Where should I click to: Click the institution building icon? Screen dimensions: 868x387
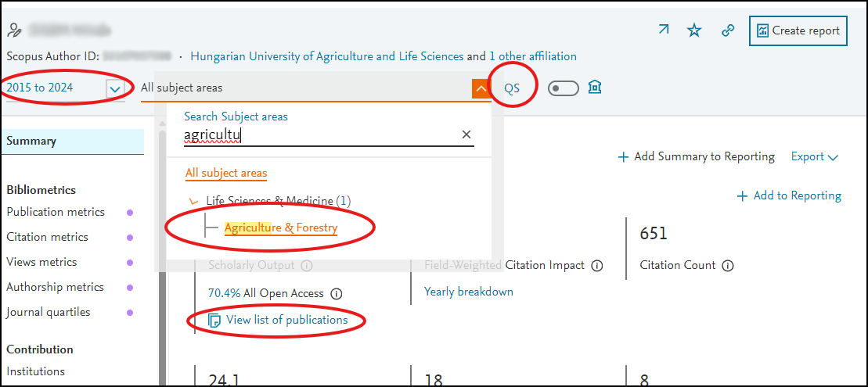click(x=595, y=88)
